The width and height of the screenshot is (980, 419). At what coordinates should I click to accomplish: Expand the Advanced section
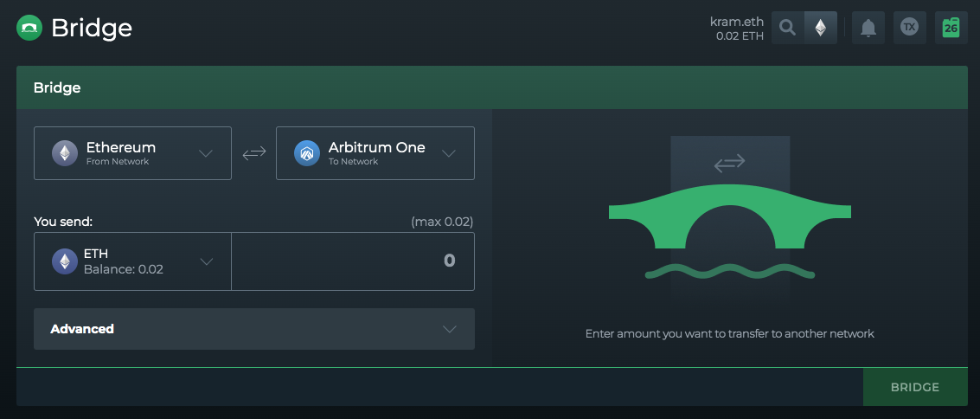coord(253,329)
